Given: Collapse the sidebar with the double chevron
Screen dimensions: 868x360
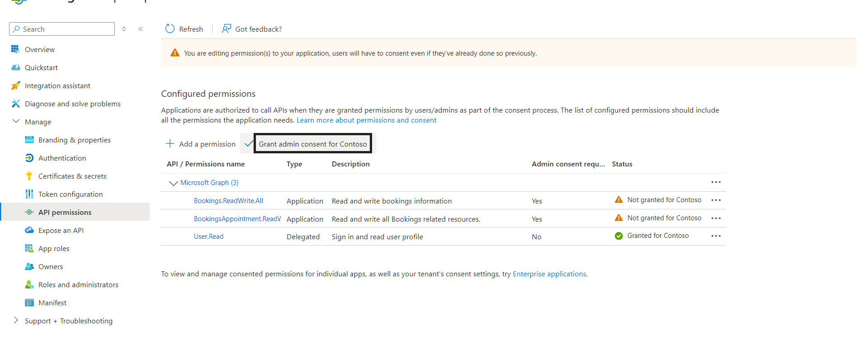Looking at the screenshot, I should pos(141,29).
